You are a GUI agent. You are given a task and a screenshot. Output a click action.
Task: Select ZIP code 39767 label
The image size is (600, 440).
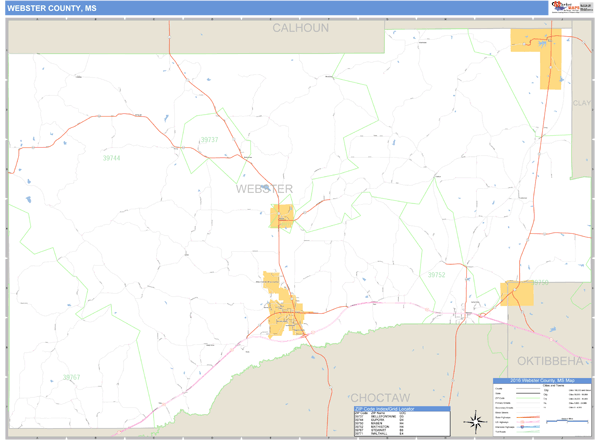[x=71, y=377]
